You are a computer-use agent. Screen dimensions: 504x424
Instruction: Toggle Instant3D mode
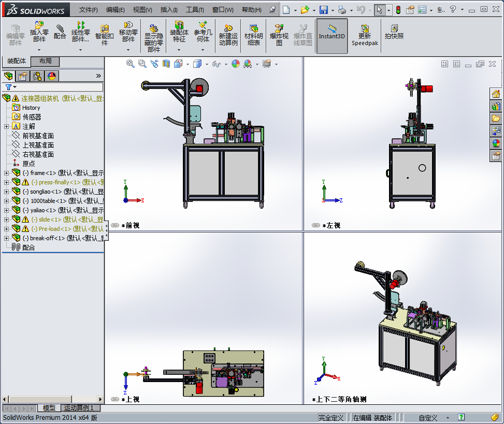(332, 36)
